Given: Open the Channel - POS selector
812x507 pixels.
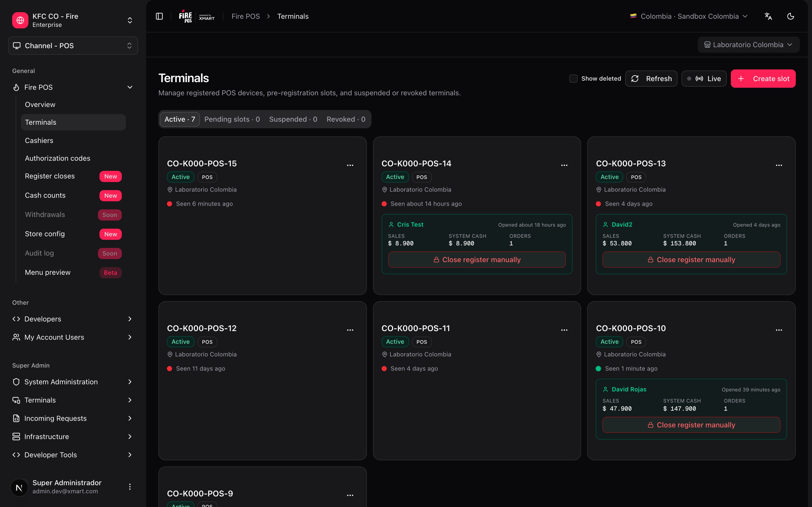Looking at the screenshot, I should 73,46.
